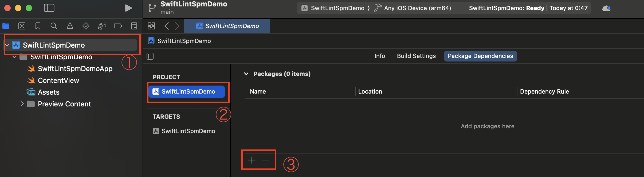This screenshot has width=644, height=177.
Task: Collapse the Packages (0 items) section
Action: pyautogui.click(x=246, y=74)
